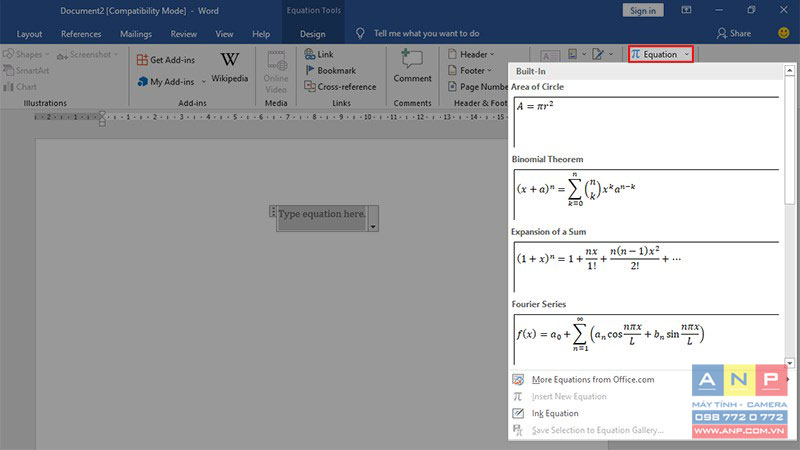Insert a SmartArt graphic
This screenshot has width=800, height=450.
click(x=26, y=70)
